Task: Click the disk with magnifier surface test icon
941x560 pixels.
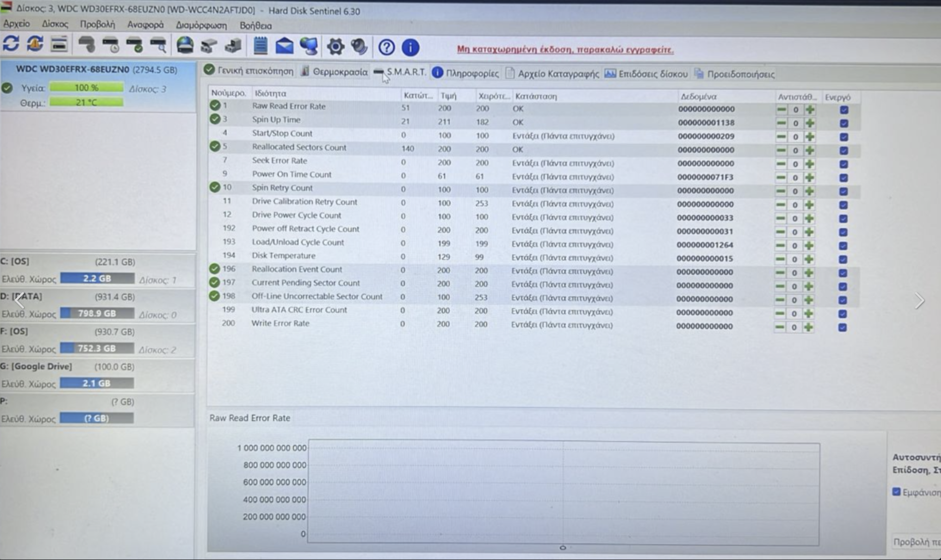Action: [x=159, y=46]
